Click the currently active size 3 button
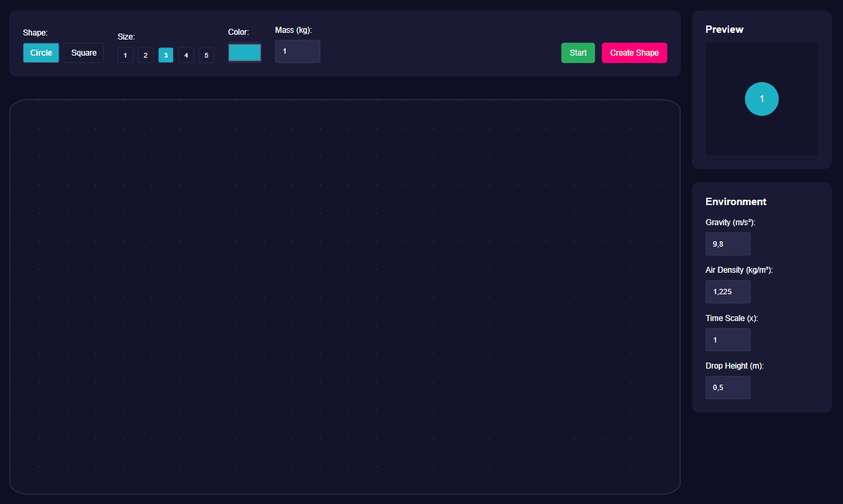The width and height of the screenshot is (843, 504). point(166,55)
